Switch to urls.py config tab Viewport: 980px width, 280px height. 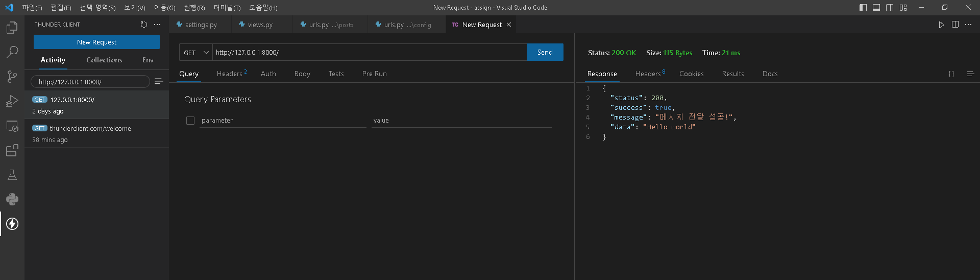(x=407, y=25)
